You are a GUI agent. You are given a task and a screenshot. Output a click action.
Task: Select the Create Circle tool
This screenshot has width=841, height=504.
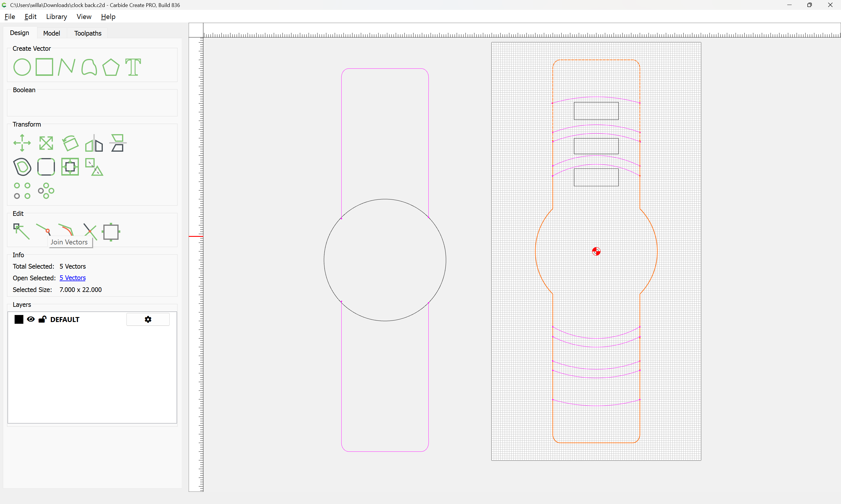(22, 67)
